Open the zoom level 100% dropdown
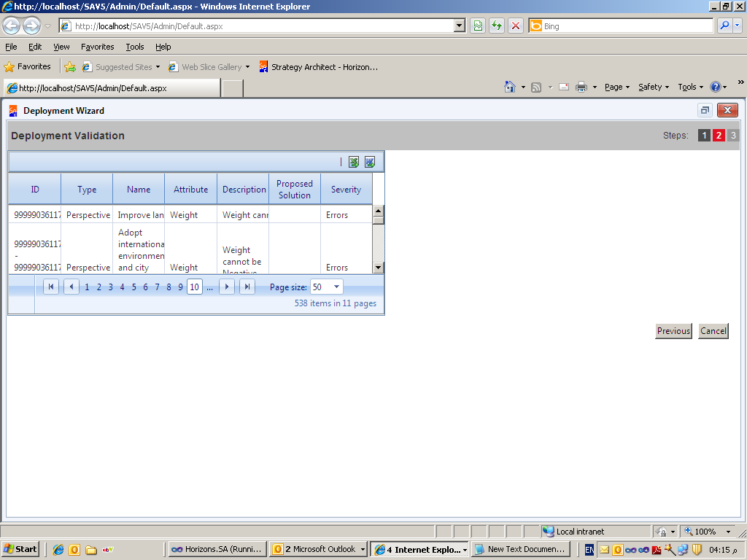 (x=728, y=532)
